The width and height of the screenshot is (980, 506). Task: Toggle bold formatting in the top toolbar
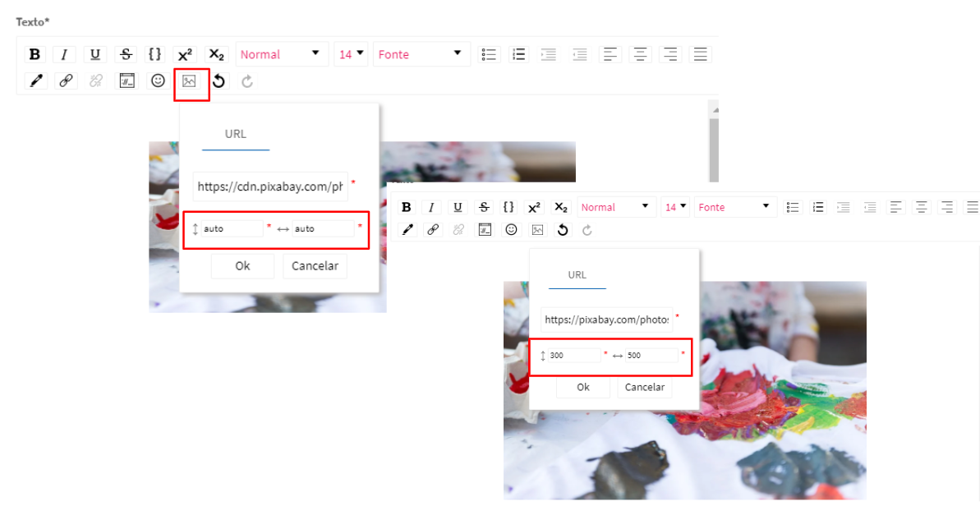(x=35, y=54)
